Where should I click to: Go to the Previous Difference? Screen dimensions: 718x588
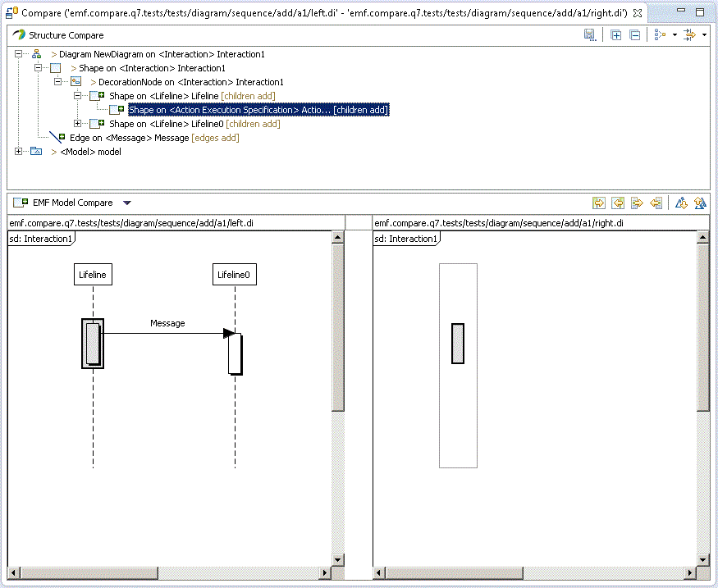pyautogui.click(x=700, y=203)
